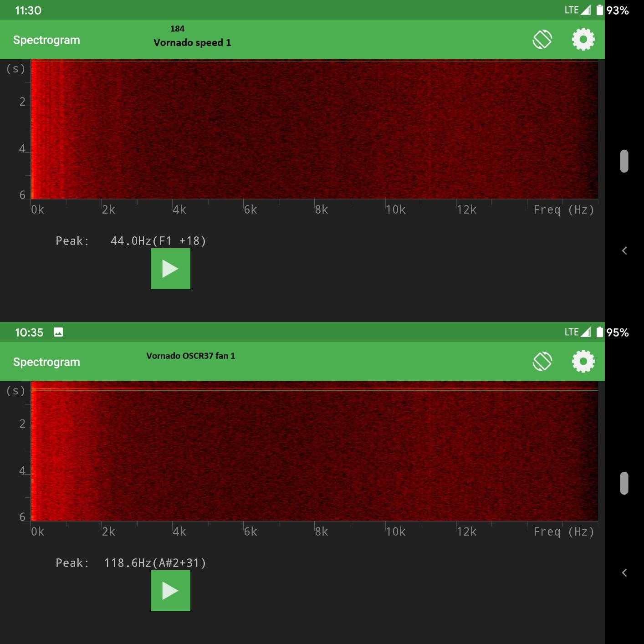Click the top spectrogram plot area
The width and height of the screenshot is (644, 644).
314,129
